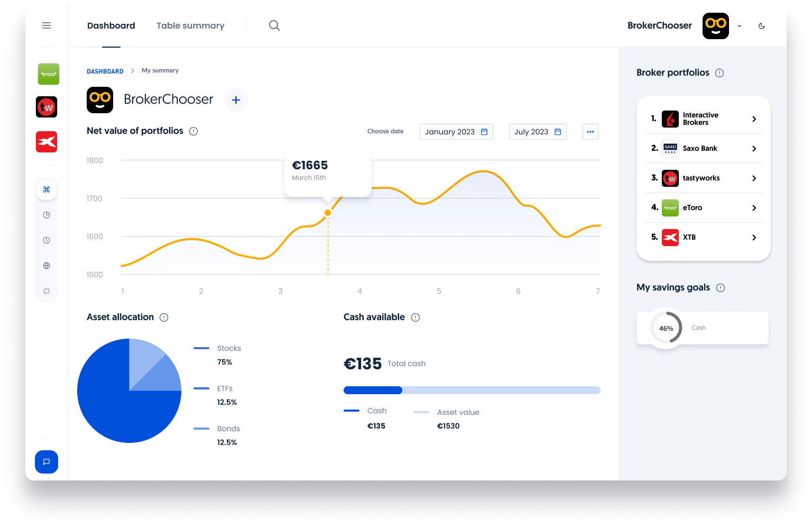Show info for Cash available
Image resolution: width=812 pixels, height=527 pixels.
click(416, 317)
